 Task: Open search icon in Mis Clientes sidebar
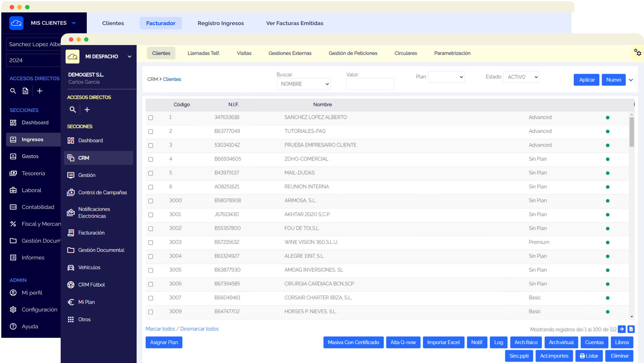point(13,91)
